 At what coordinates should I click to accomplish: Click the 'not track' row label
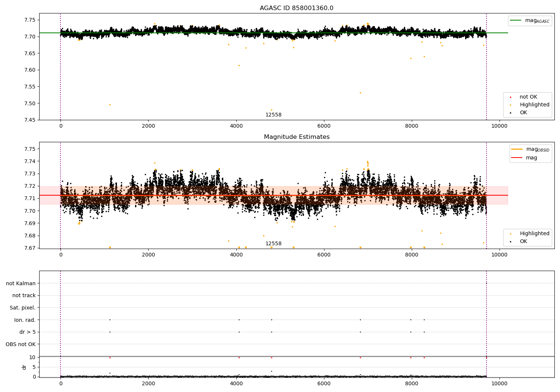point(24,296)
